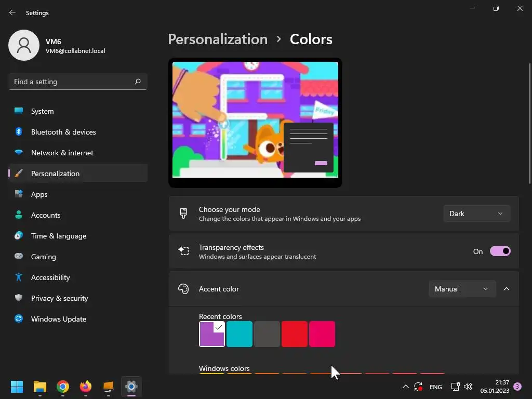Click the search magnifier icon
The height and width of the screenshot is (399, 532).
pyautogui.click(x=137, y=82)
